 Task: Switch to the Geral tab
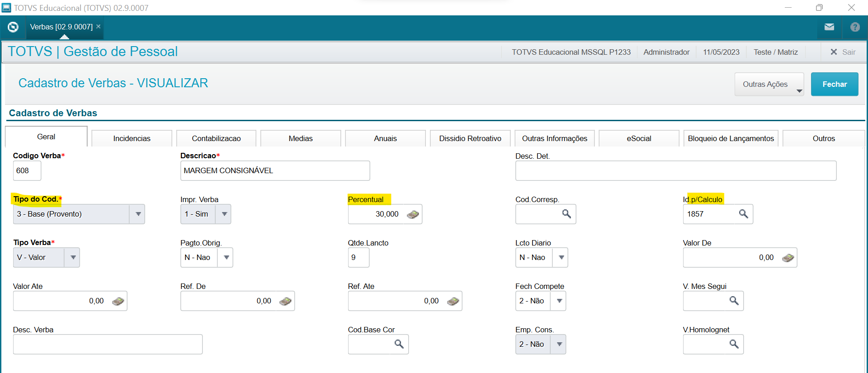coord(46,137)
